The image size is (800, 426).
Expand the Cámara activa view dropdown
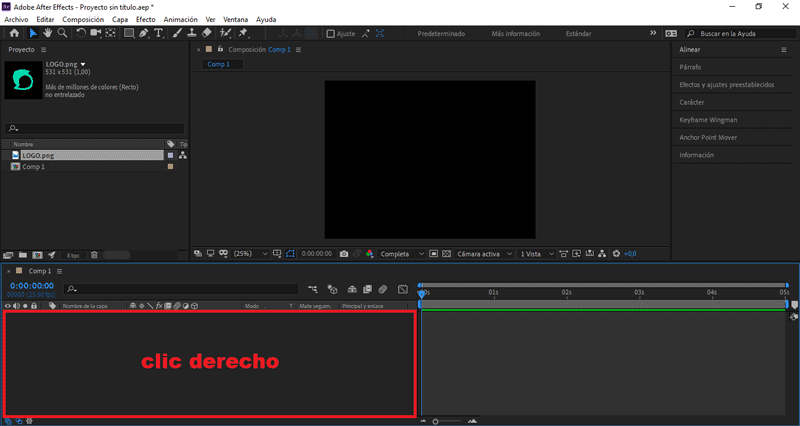484,254
